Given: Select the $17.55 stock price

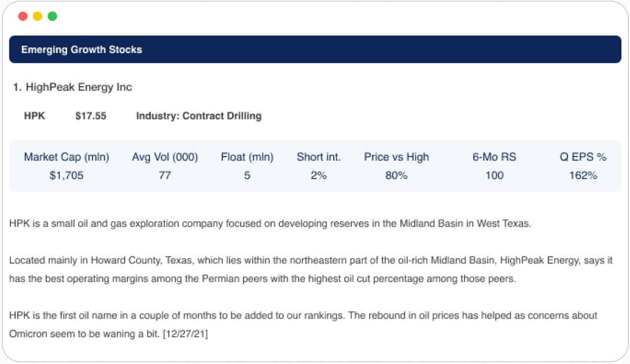Looking at the screenshot, I should pyautogui.click(x=91, y=116).
